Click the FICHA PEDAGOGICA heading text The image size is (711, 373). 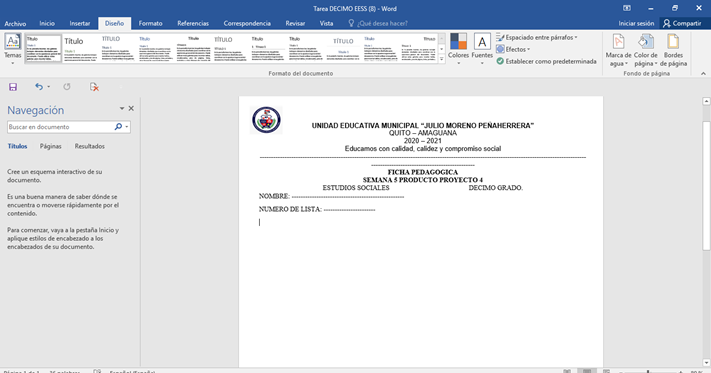(x=423, y=172)
